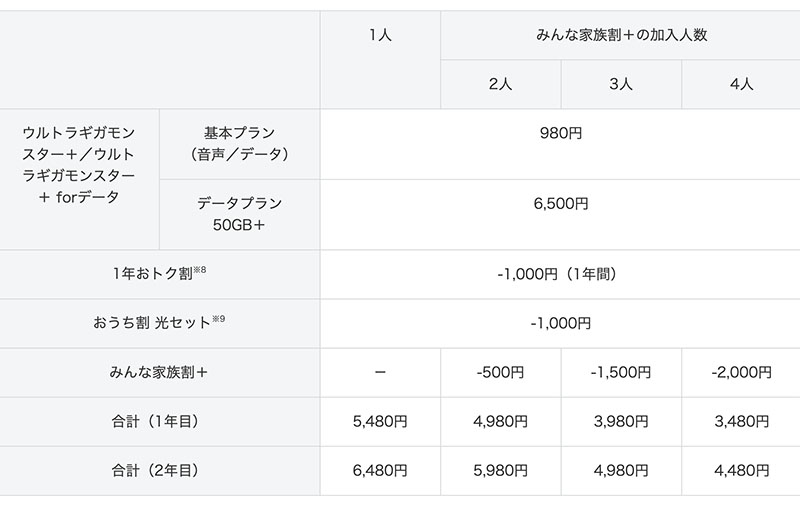
Task: Click the 4人 column header
Action: (x=741, y=84)
